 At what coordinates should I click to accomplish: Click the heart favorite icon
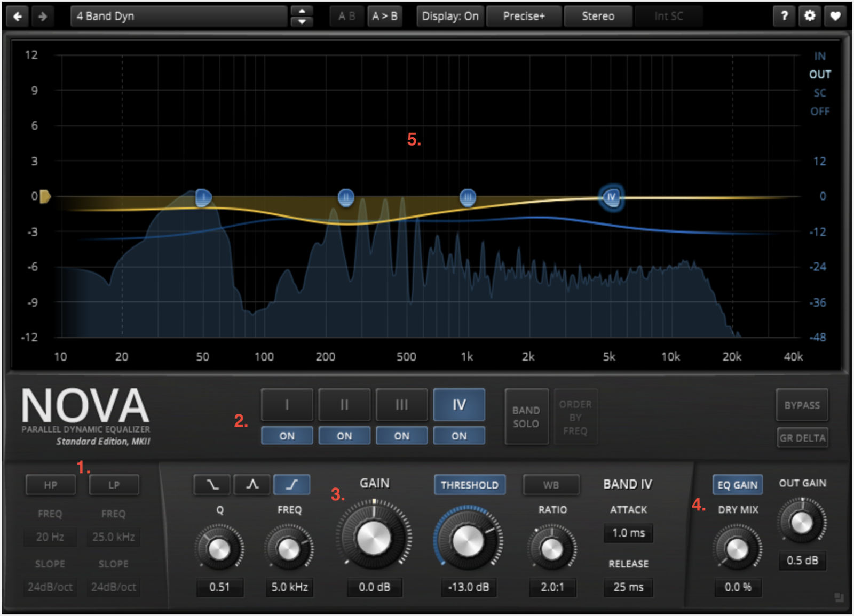click(835, 16)
